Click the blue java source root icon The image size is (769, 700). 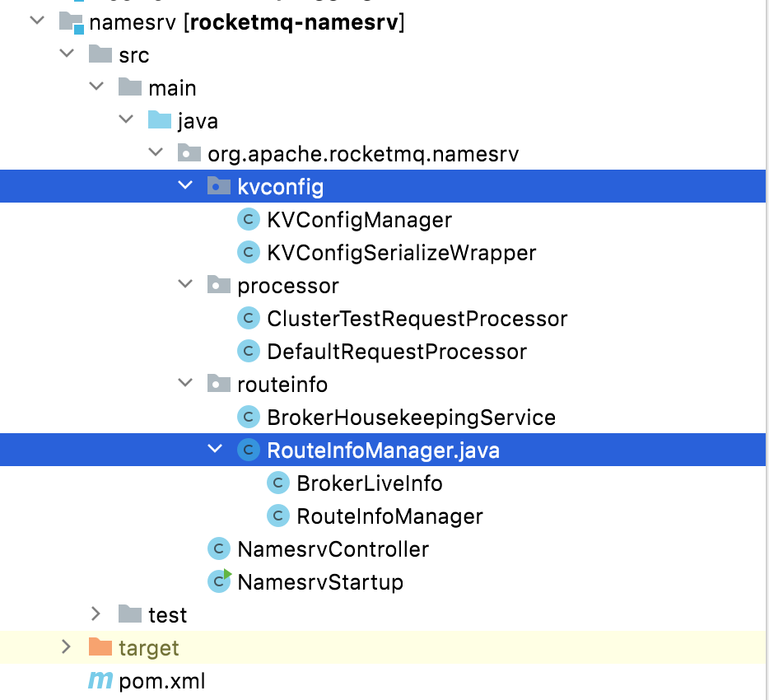(x=160, y=119)
